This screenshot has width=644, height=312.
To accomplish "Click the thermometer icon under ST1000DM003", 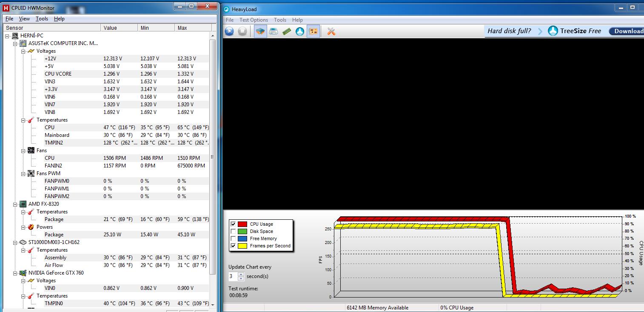I will pyautogui.click(x=31, y=250).
